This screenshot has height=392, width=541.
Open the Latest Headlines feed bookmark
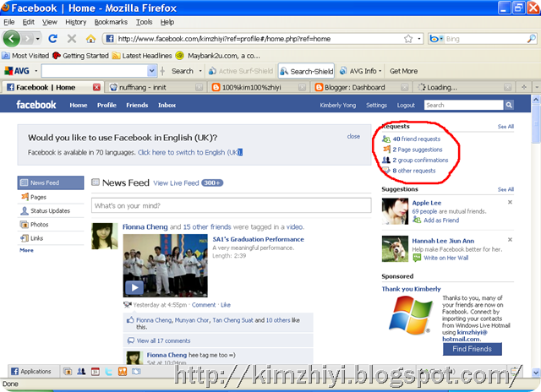pos(142,56)
